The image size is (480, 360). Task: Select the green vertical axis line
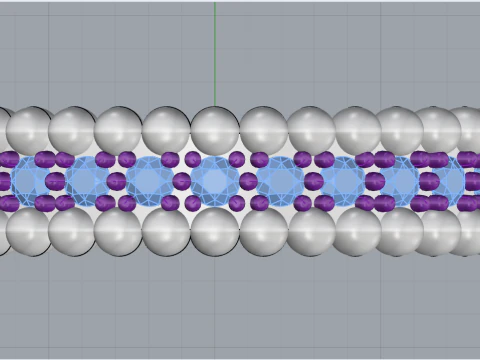215,54
